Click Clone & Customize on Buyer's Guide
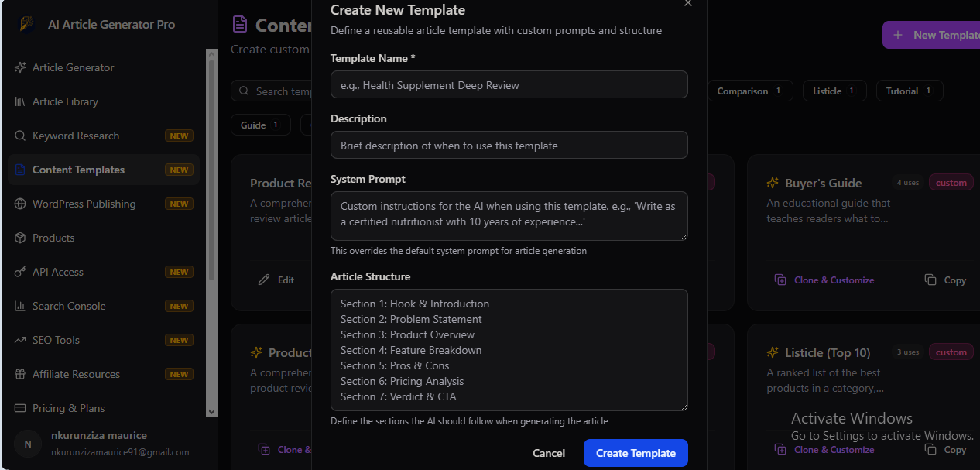This screenshot has width=980, height=470. point(824,280)
